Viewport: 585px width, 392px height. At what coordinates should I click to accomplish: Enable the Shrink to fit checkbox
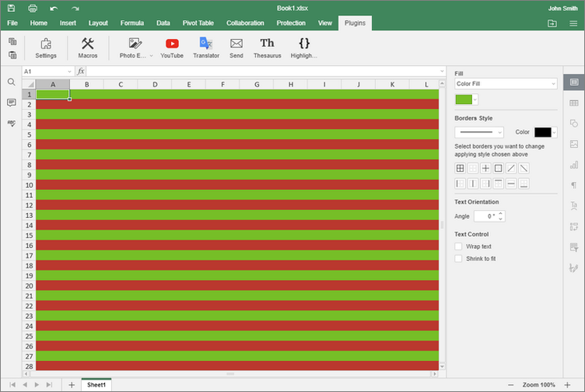[x=459, y=258]
